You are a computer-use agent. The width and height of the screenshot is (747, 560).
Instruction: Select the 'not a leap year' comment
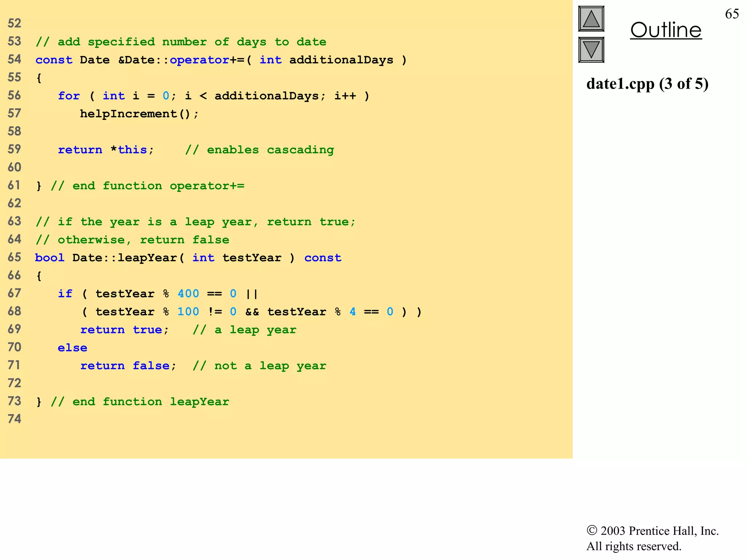coord(259,366)
